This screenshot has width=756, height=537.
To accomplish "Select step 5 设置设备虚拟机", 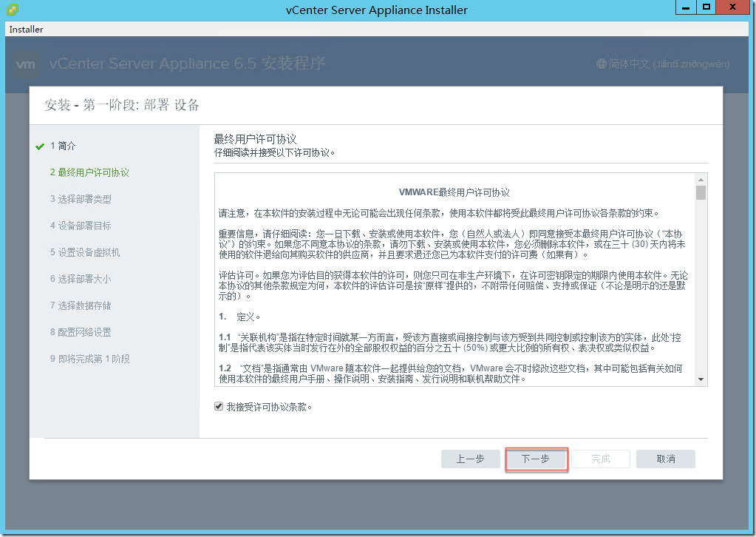I will click(x=85, y=251).
